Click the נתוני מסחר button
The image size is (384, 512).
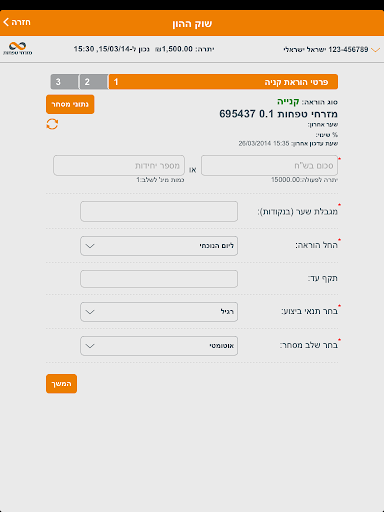click(70, 104)
